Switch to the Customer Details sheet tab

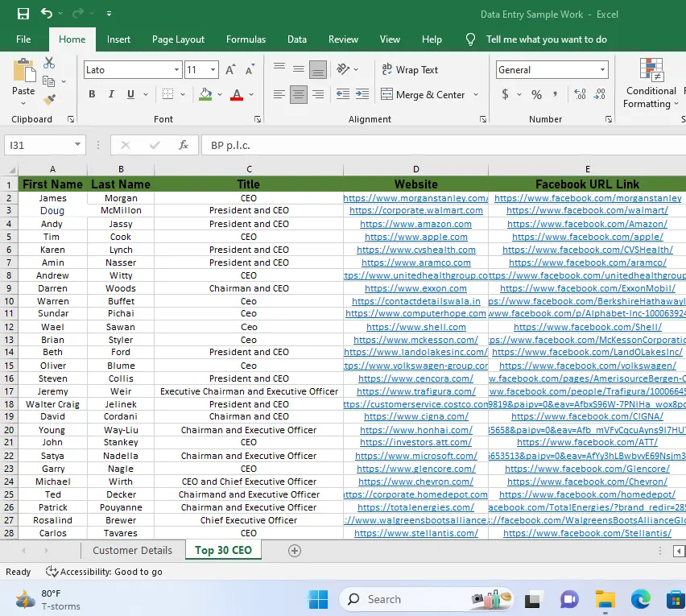coord(132,551)
